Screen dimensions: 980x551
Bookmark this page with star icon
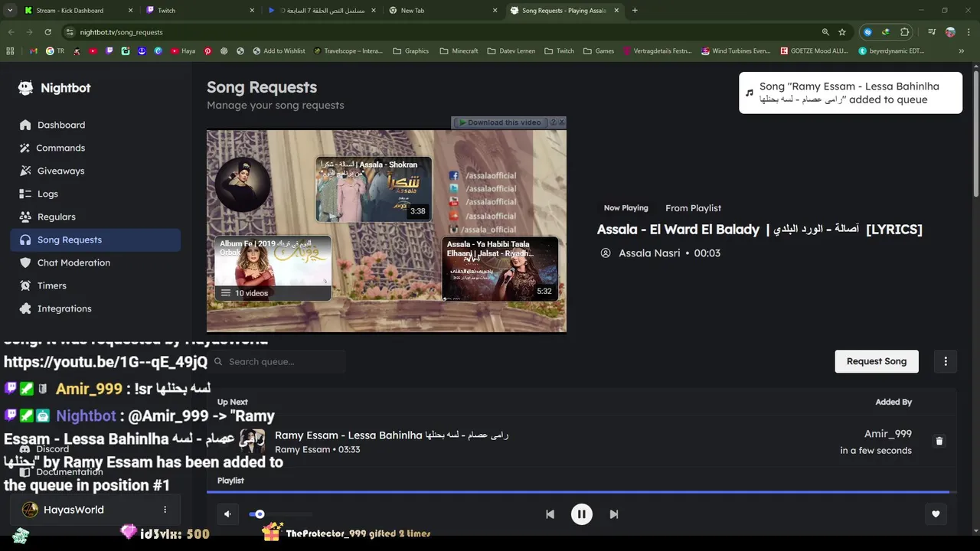coord(842,32)
